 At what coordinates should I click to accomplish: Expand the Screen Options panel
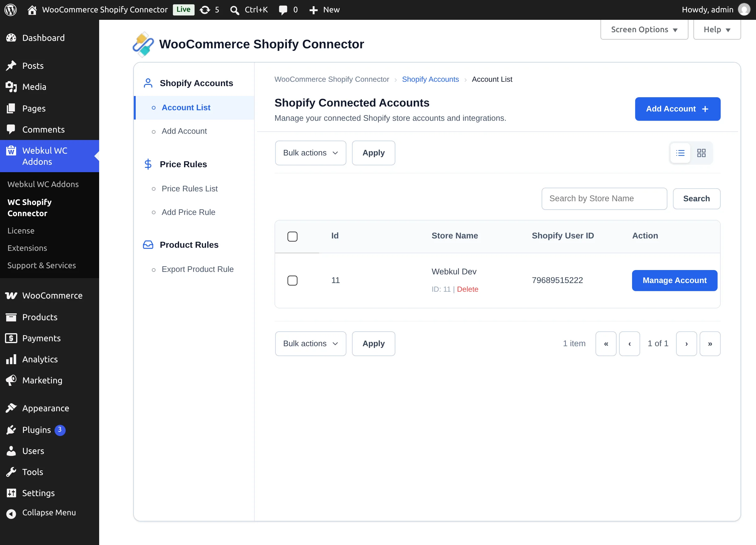click(x=644, y=29)
